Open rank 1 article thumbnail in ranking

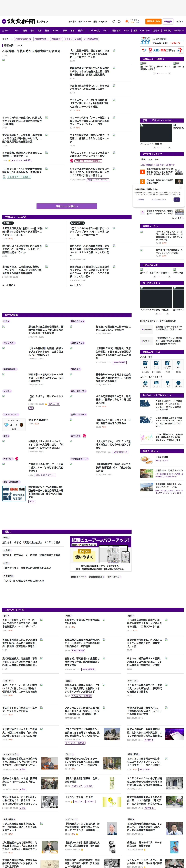(179, 172)
